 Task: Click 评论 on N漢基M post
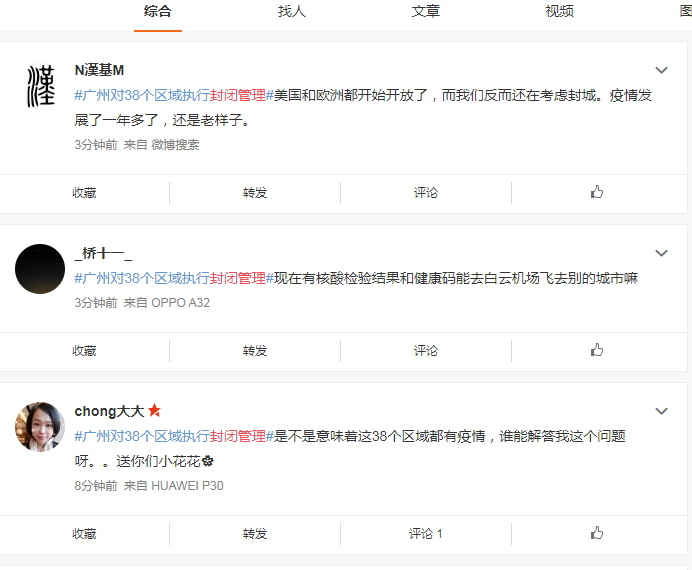tap(425, 193)
